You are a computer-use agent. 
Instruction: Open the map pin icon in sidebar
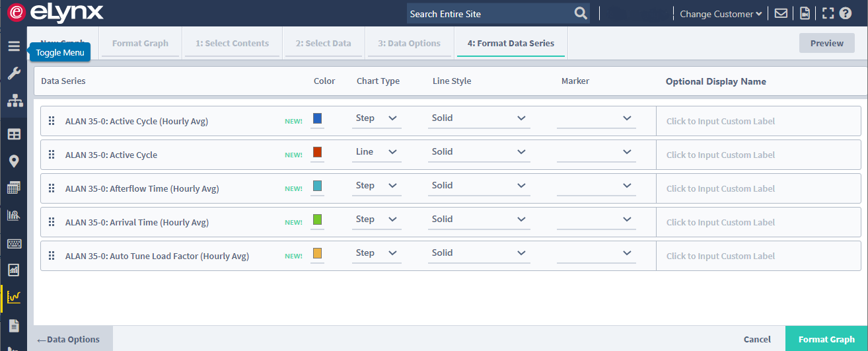click(x=14, y=161)
